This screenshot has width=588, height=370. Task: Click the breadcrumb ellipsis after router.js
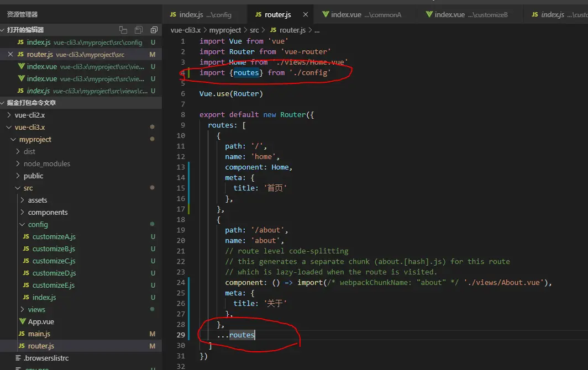coord(317,30)
